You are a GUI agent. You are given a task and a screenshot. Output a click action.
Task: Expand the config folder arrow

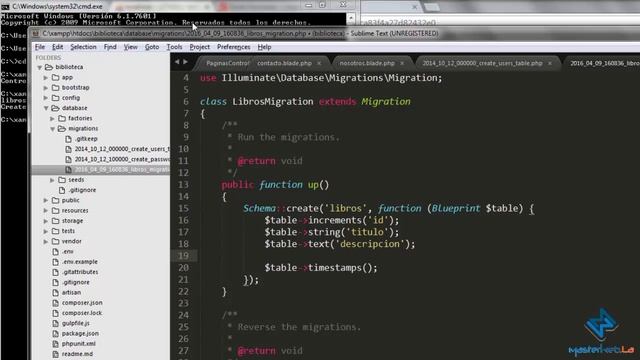pos(46,98)
